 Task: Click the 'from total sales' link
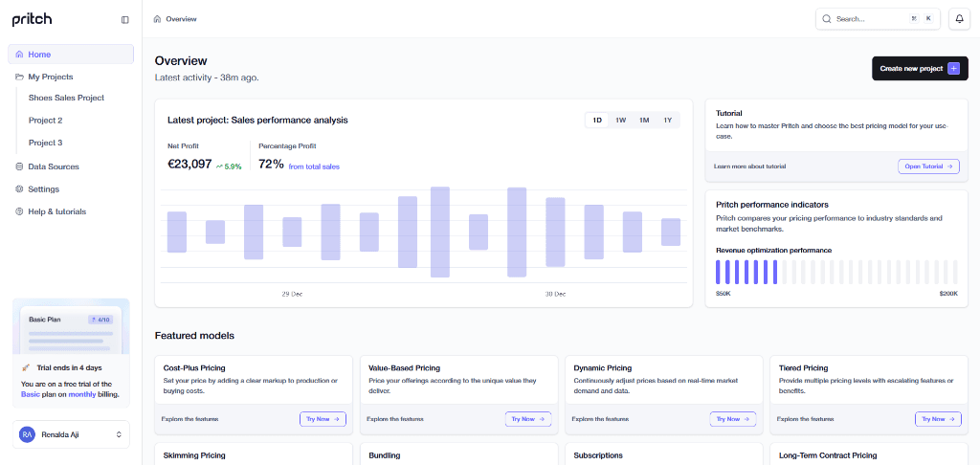point(314,166)
